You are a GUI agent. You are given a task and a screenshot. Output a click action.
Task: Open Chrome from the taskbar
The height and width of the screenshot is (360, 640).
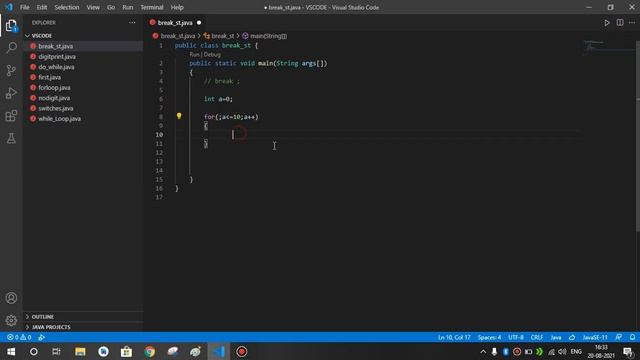pyautogui.click(x=149, y=351)
